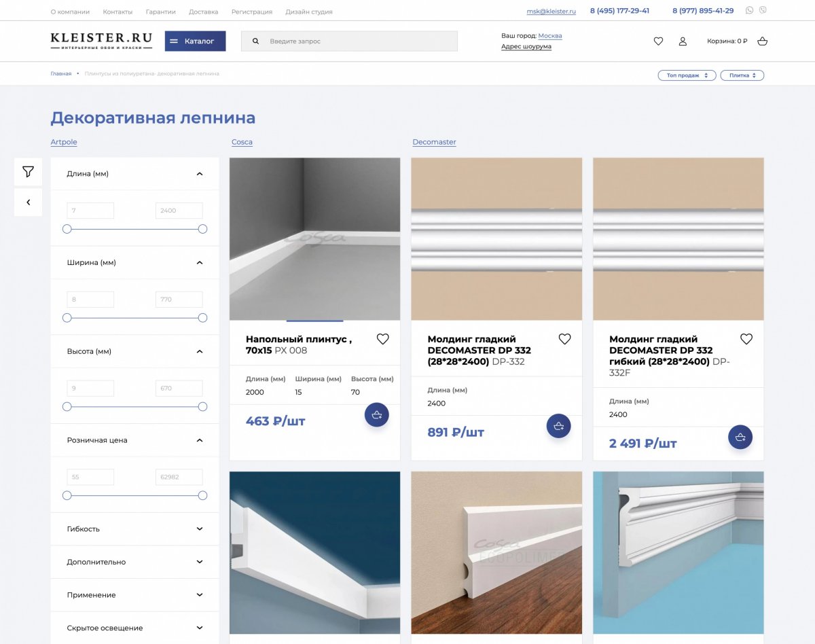Click Корзина: 0 ₽ cart label

(727, 41)
